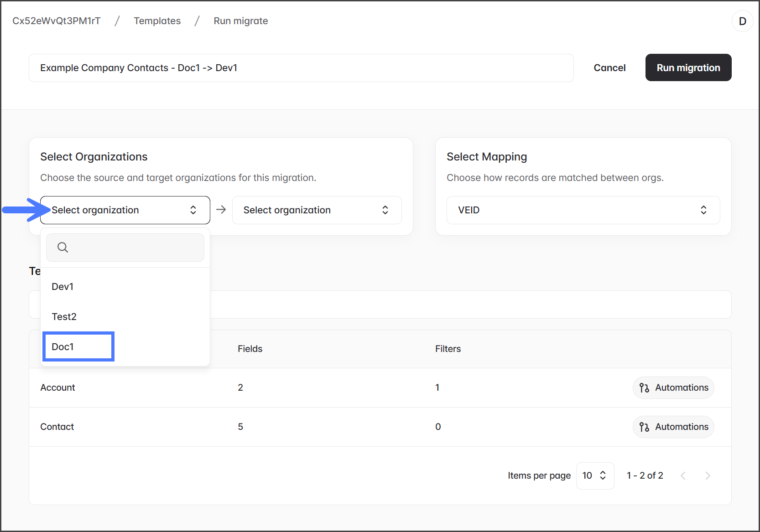Focus the organization search field

tap(132, 248)
